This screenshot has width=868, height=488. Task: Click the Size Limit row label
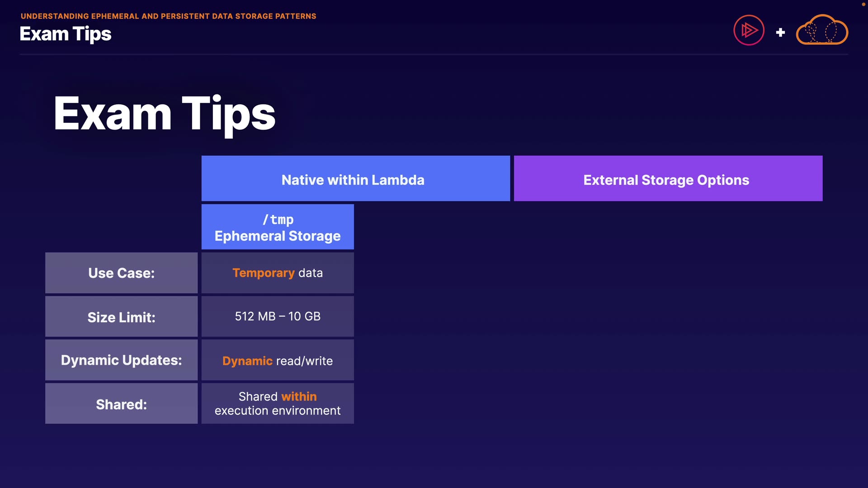(121, 317)
